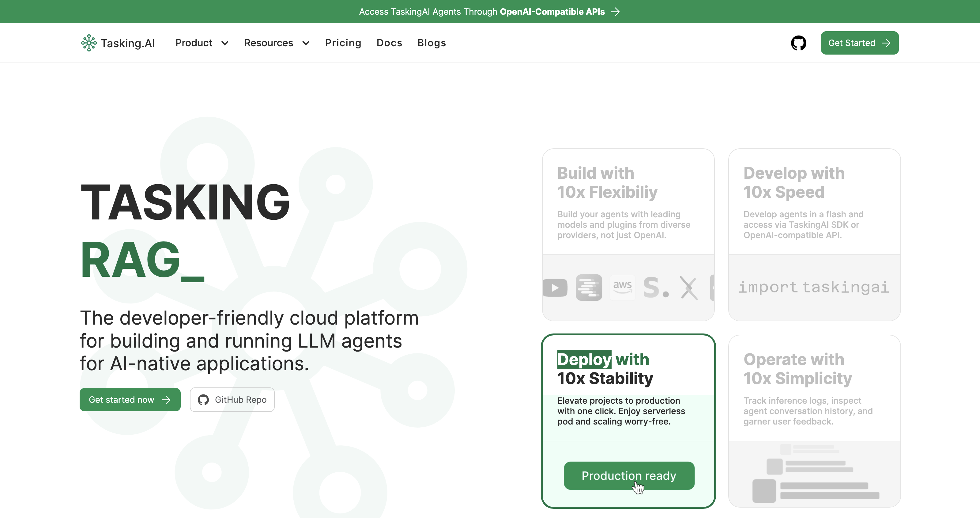Click the GitHub octocat icon in GitHub Repo button

203,400
